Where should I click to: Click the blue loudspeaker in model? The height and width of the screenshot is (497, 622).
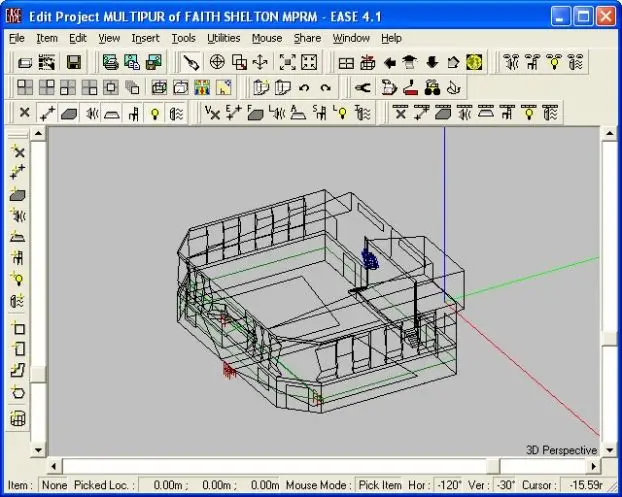coord(370,259)
